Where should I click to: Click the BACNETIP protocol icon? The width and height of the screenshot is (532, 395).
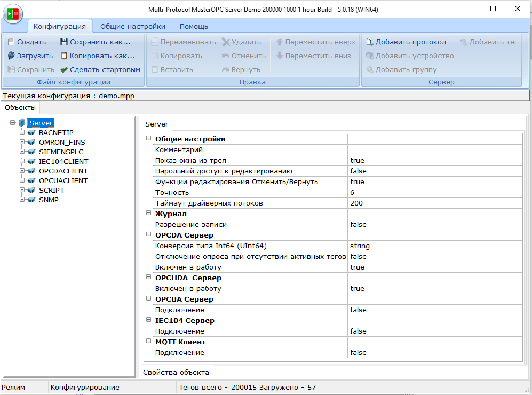coord(31,132)
